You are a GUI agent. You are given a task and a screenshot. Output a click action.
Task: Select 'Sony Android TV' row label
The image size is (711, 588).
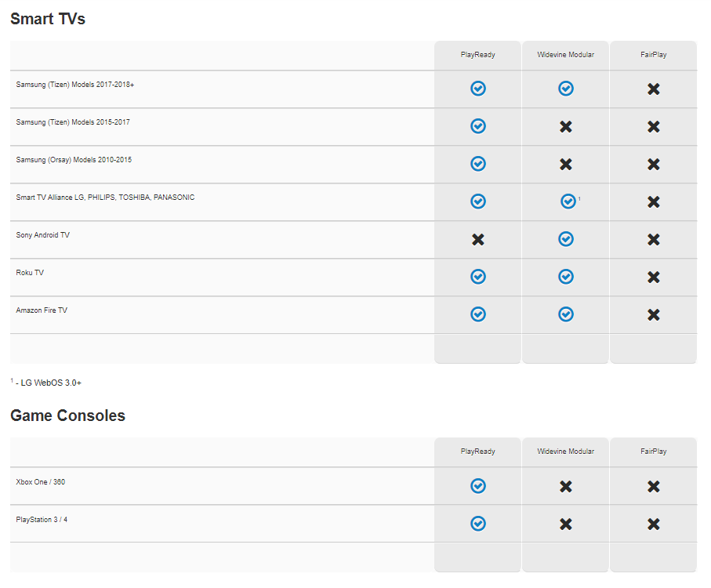tap(42, 235)
